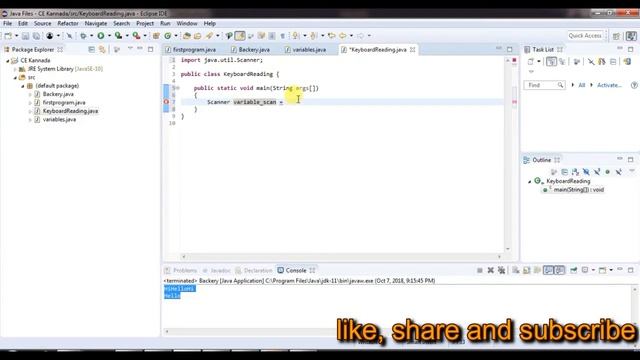Open the Declaration tab
This screenshot has height=360, width=640.
tap(254, 271)
